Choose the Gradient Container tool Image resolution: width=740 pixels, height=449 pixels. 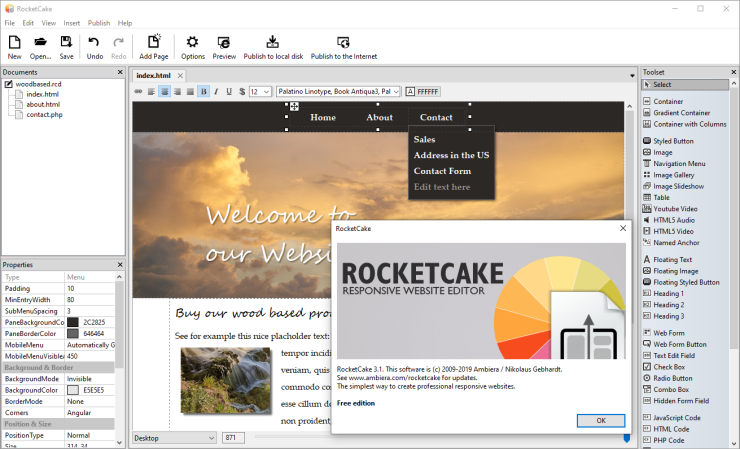point(681,113)
